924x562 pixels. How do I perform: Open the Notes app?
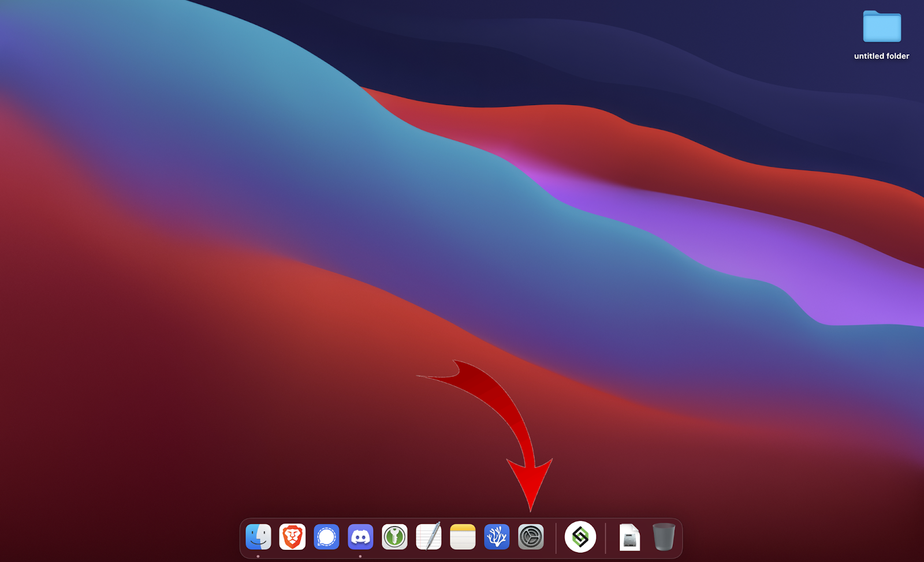click(463, 537)
